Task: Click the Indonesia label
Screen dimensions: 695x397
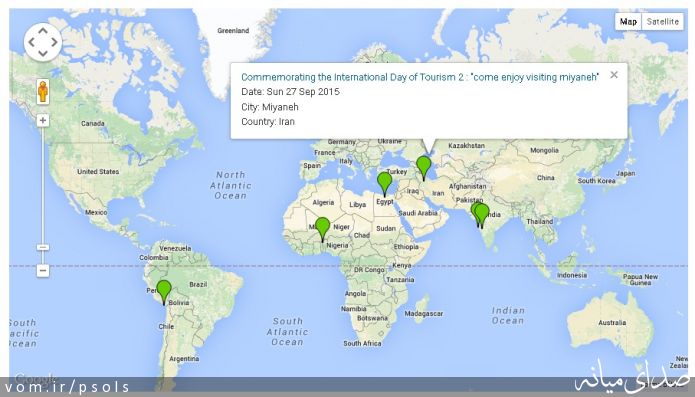Action: point(572,275)
